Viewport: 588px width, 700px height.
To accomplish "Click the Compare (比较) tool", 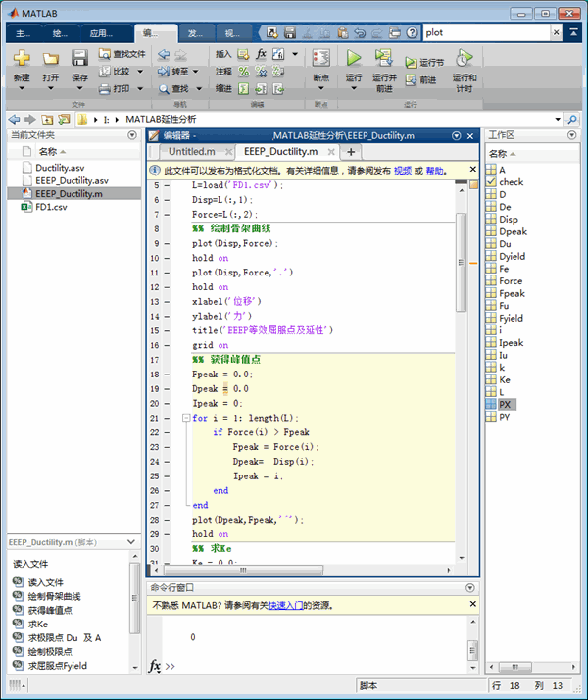I will (x=115, y=71).
